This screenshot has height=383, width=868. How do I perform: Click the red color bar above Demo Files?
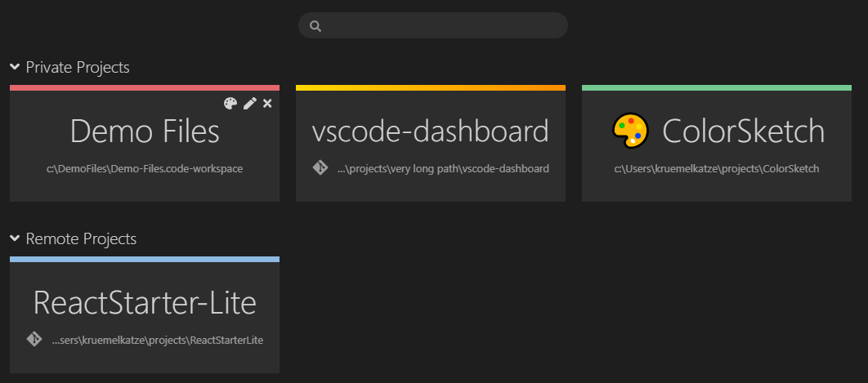coord(145,87)
